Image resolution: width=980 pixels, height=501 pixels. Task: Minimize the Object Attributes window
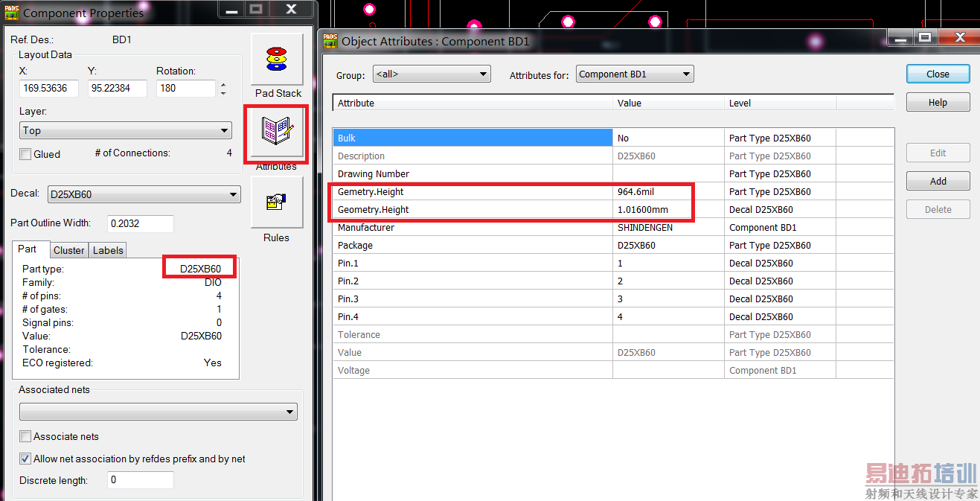point(901,38)
